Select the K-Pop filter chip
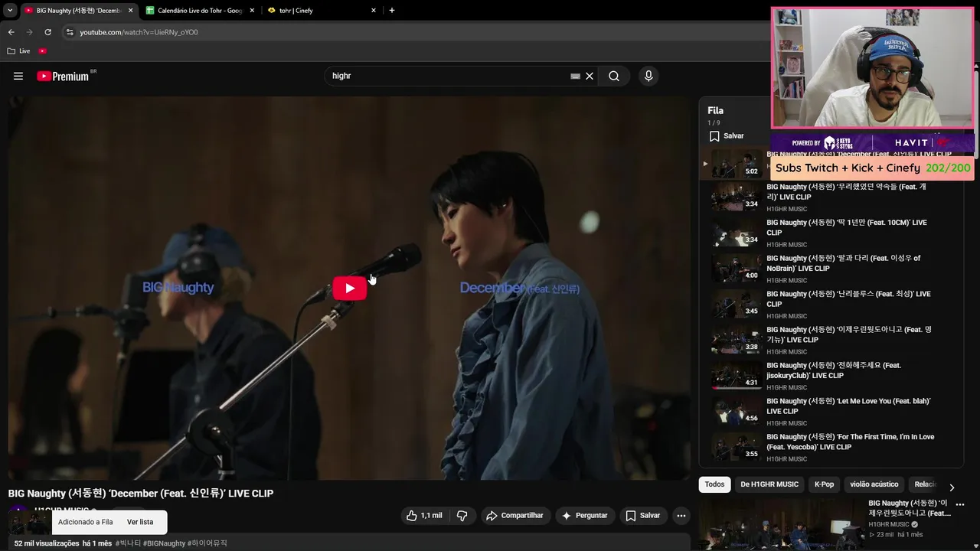 coord(824,484)
